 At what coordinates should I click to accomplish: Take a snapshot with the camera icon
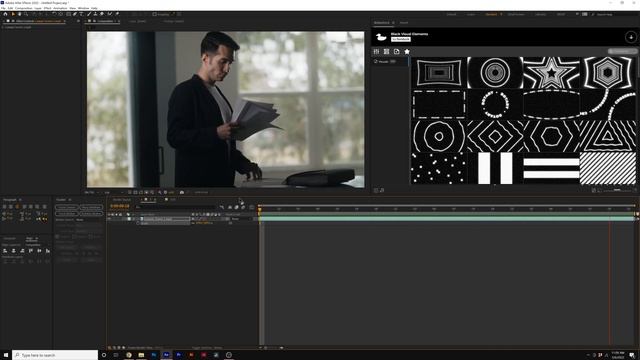(182, 192)
